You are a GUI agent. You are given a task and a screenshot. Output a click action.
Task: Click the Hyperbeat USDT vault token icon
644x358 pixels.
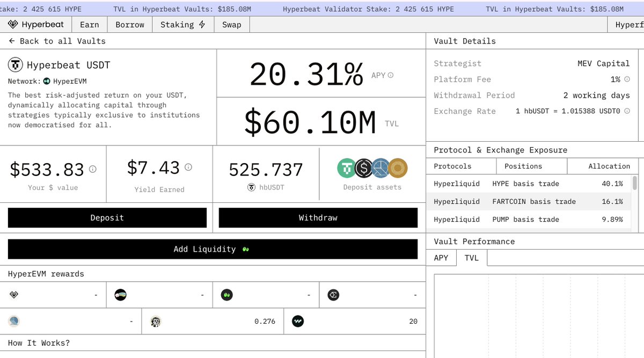(x=15, y=65)
